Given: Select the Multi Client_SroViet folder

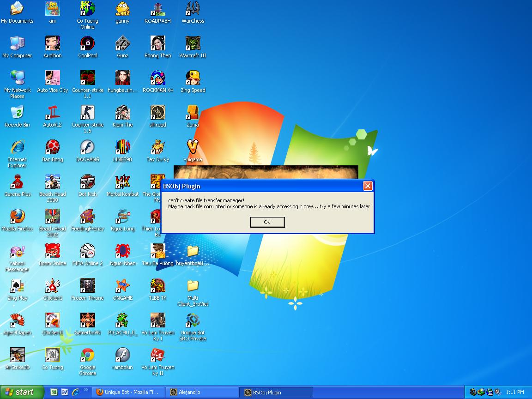Looking at the screenshot, I should pos(193,292).
